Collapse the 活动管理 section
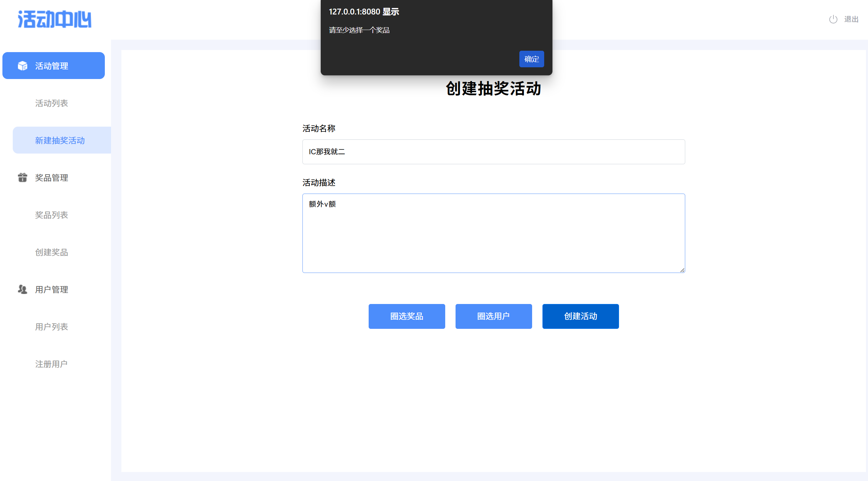The width and height of the screenshot is (868, 481). click(52, 66)
